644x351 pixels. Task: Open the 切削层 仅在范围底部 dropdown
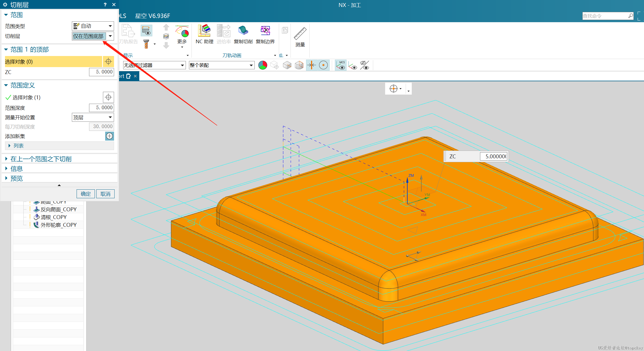click(93, 36)
